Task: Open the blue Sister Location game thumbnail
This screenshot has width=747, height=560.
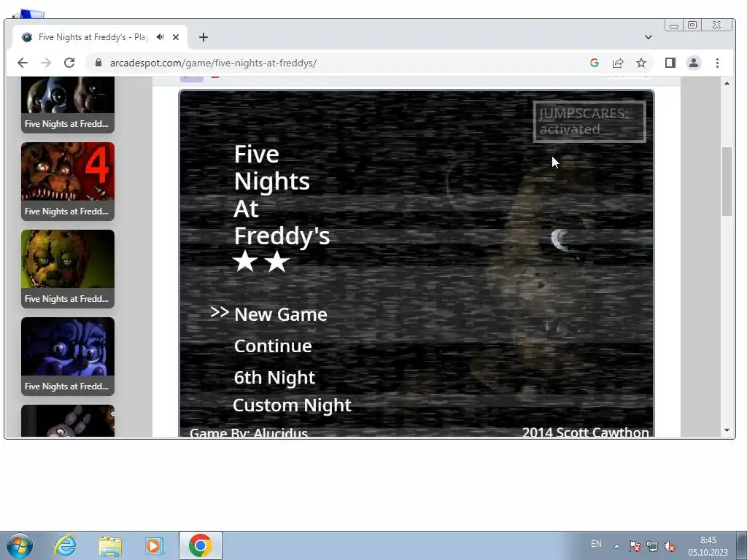Action: tap(68, 356)
